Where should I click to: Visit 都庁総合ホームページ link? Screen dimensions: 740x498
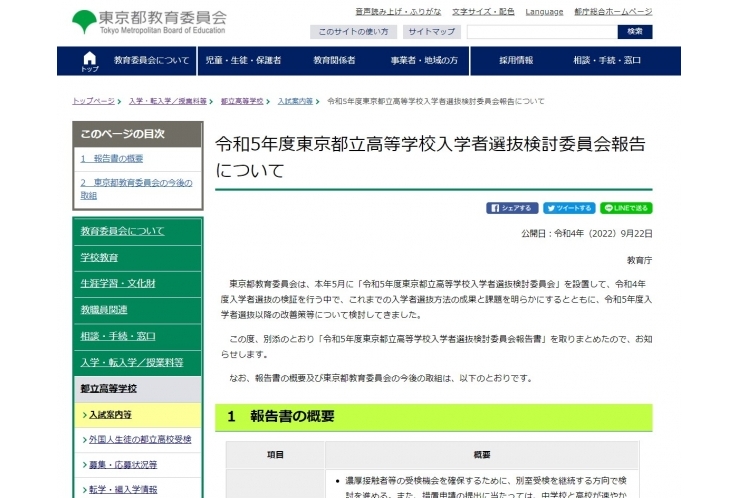(613, 11)
